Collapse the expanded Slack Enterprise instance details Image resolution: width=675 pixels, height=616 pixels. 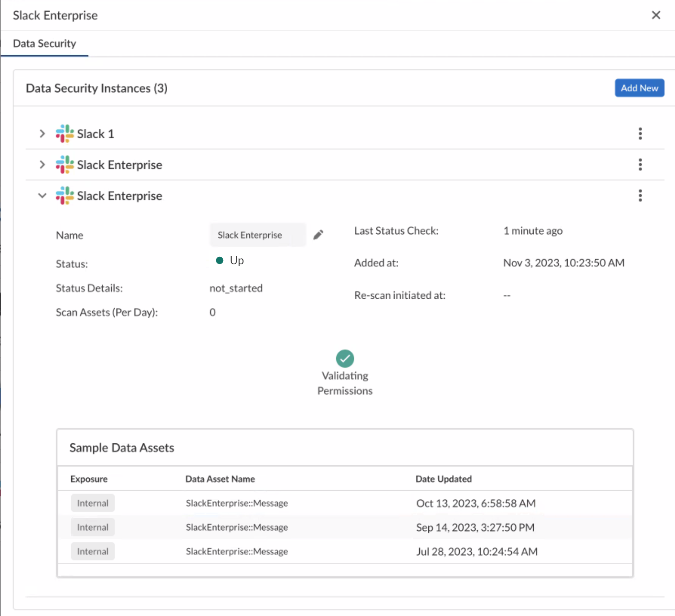[x=42, y=195]
